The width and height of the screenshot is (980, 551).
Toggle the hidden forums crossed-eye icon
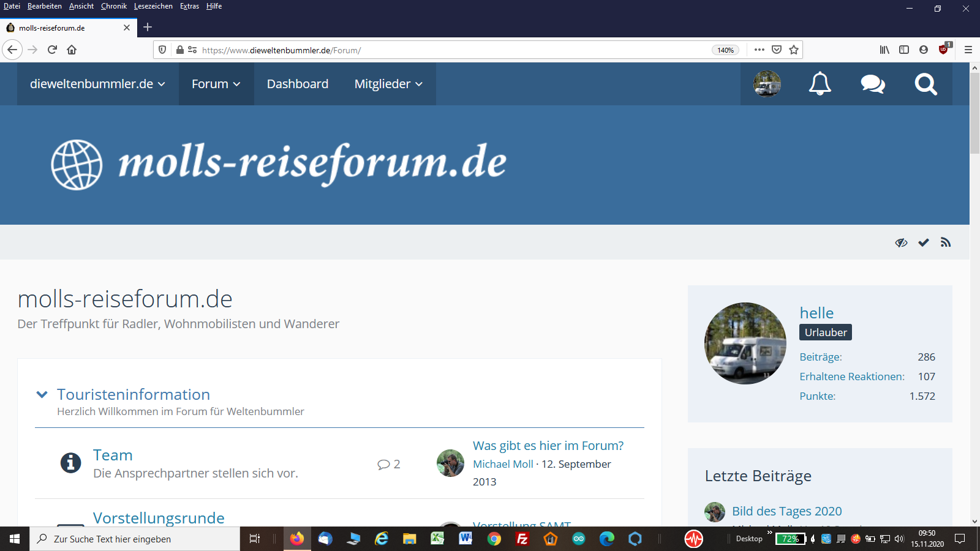[901, 242]
